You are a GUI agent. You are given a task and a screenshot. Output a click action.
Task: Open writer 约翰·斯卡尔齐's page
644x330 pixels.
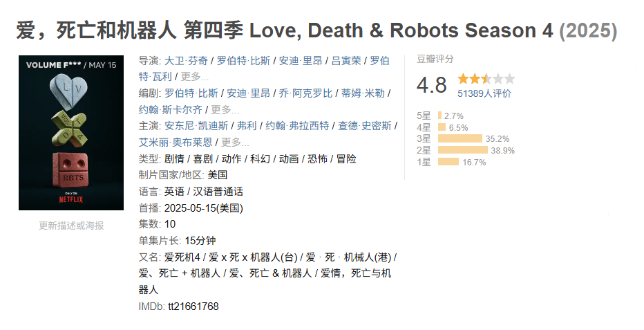pyautogui.click(x=171, y=109)
